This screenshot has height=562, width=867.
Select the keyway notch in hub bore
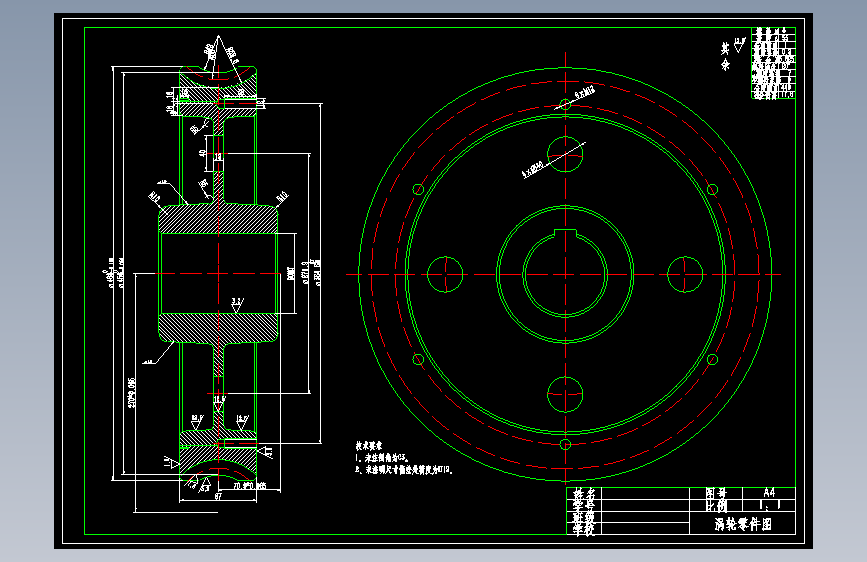tap(565, 233)
